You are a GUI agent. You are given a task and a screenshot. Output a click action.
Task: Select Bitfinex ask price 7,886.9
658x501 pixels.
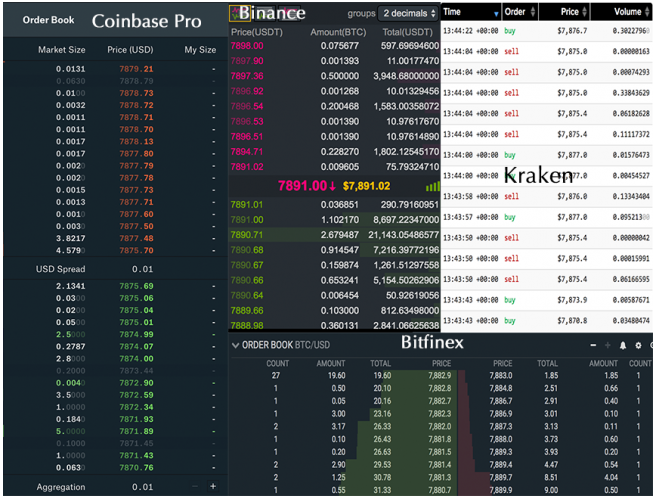point(501,414)
